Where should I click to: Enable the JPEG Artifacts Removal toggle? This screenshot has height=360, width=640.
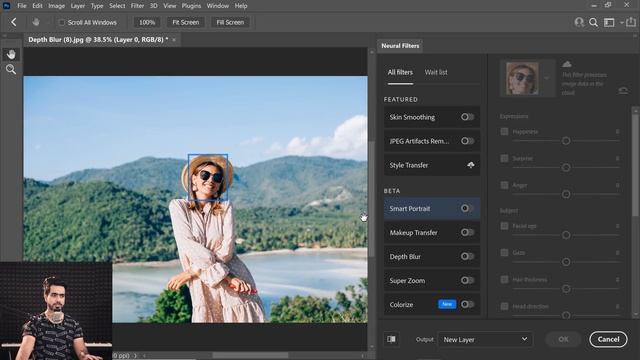pyautogui.click(x=467, y=141)
